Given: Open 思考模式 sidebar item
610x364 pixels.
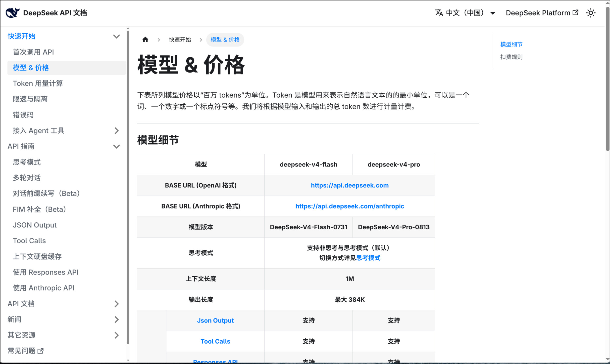Looking at the screenshot, I should pos(27,162).
